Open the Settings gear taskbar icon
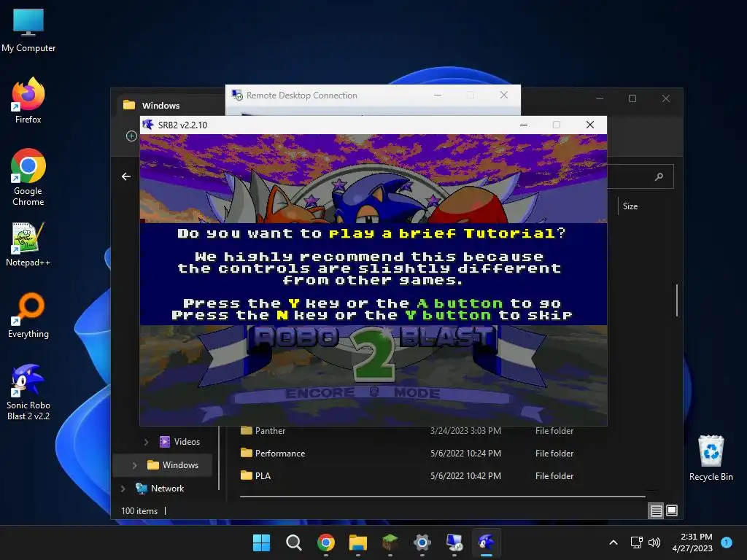747x560 pixels. click(422, 542)
